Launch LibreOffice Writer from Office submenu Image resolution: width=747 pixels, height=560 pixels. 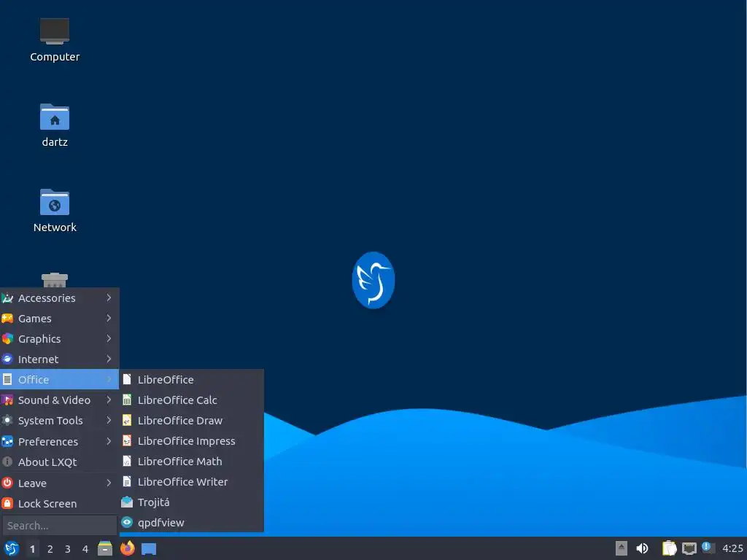[x=192, y=482]
